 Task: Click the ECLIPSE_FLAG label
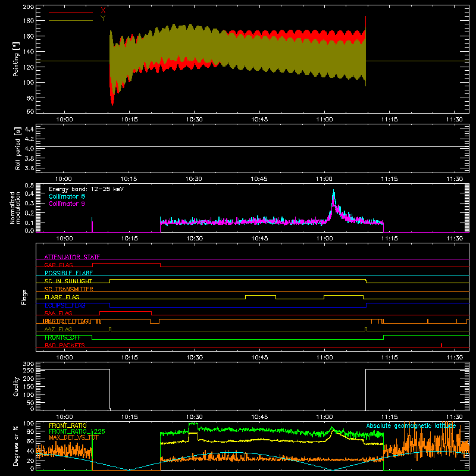click(x=65, y=305)
